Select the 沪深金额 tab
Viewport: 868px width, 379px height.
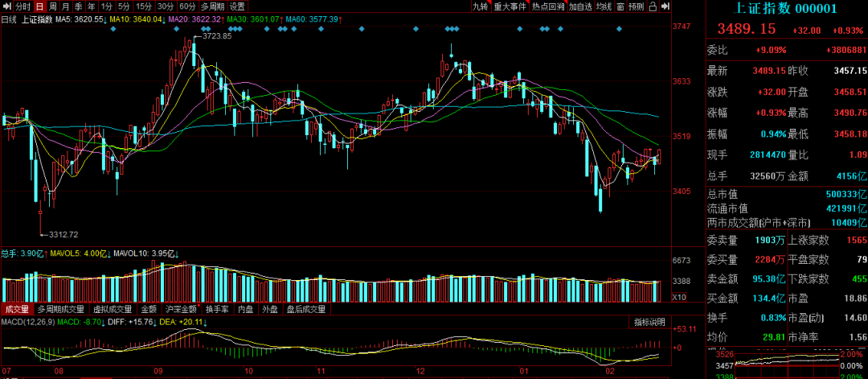[x=181, y=309]
